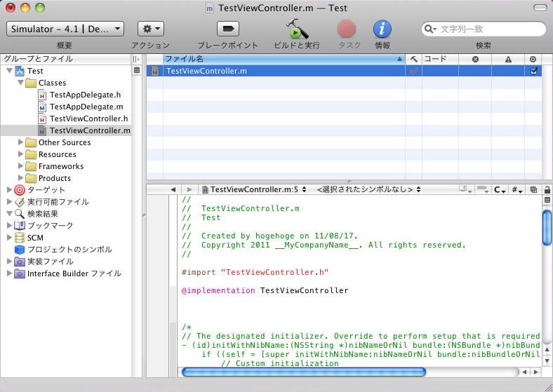The image size is (553, 392).
Task: Click the ターゲット target icon
Action: pos(20,190)
